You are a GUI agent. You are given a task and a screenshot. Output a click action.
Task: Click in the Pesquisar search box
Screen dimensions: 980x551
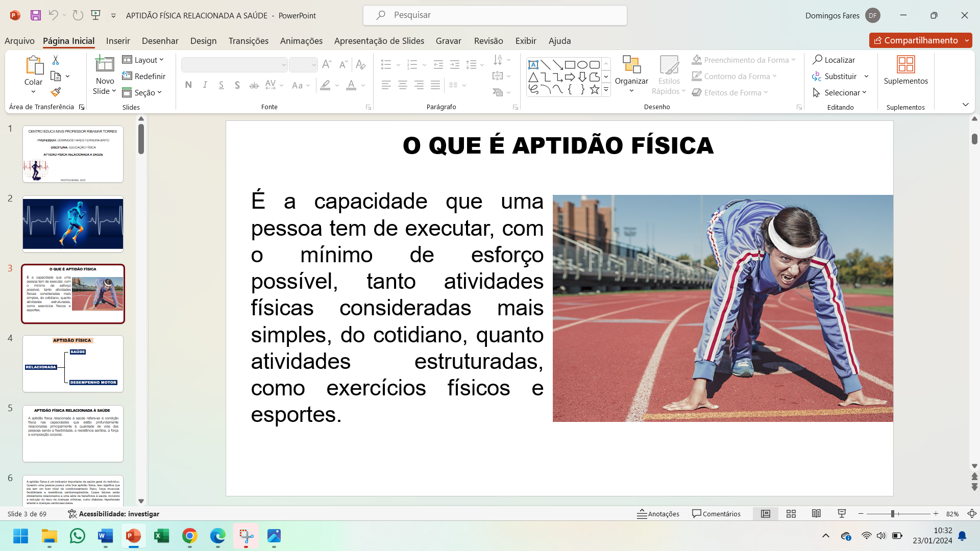click(495, 15)
